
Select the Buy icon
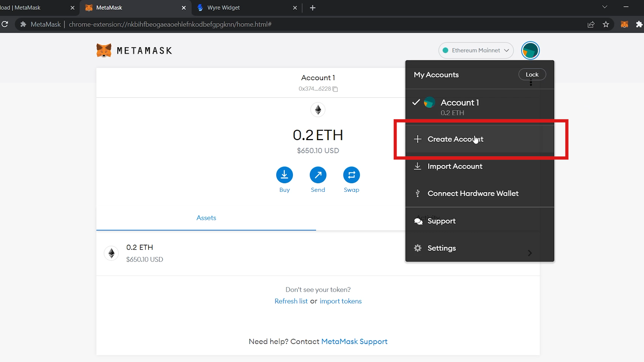(x=284, y=175)
